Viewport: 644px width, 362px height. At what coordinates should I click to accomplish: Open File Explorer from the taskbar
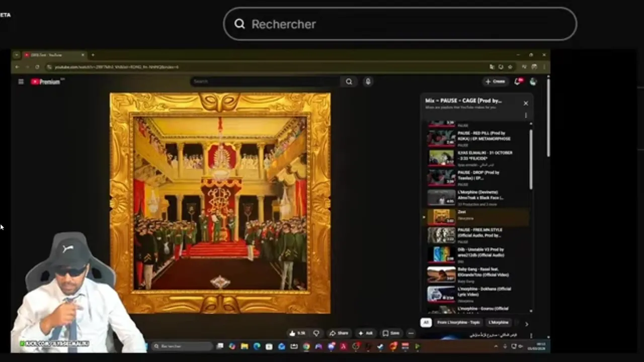click(245, 346)
